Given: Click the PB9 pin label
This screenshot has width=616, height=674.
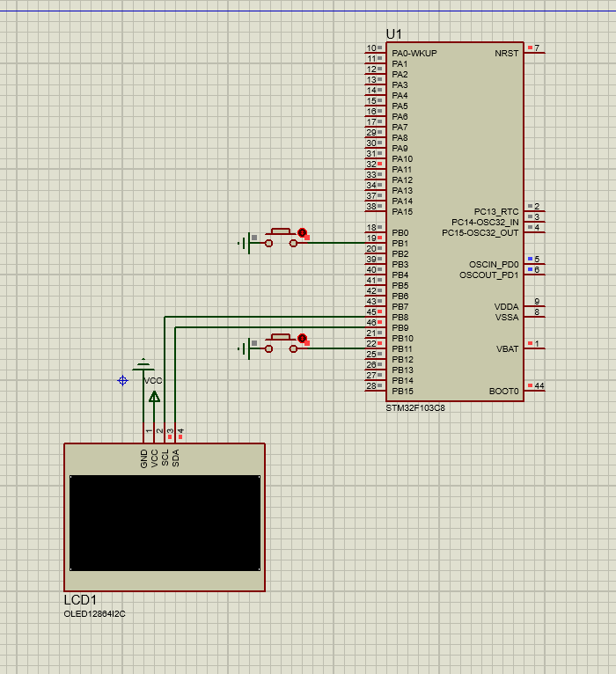Looking at the screenshot, I should pyautogui.click(x=400, y=328).
